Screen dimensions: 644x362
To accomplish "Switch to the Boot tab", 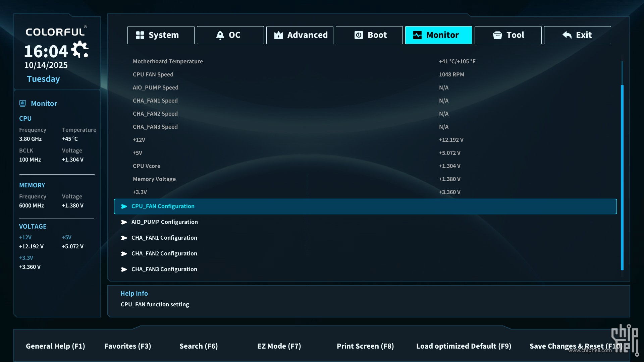I will pos(377,35).
